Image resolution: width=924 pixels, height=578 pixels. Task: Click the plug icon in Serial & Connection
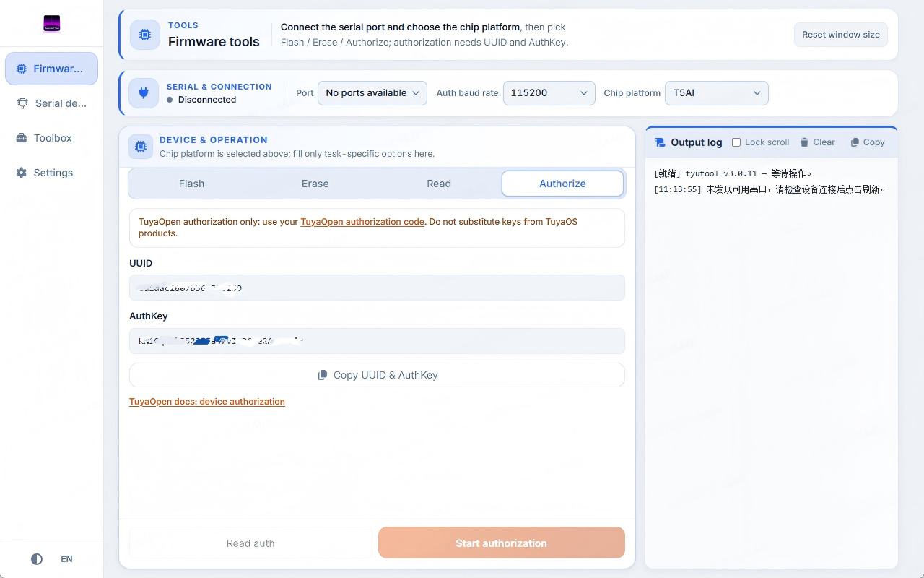144,92
